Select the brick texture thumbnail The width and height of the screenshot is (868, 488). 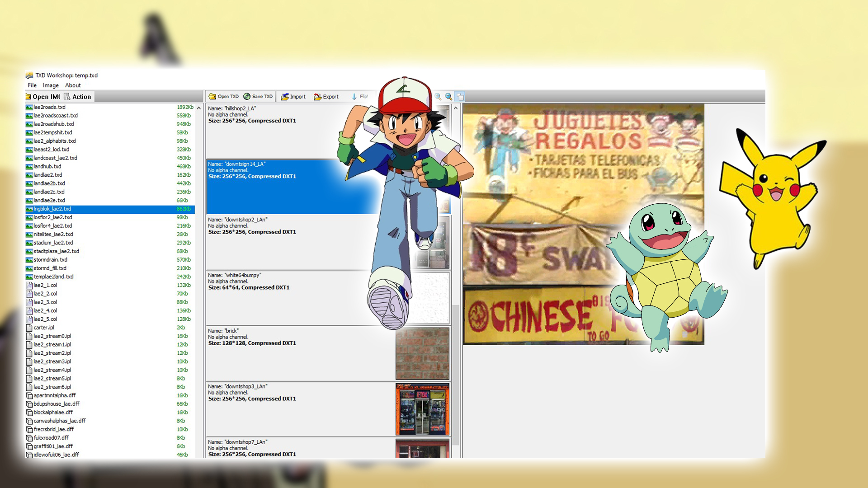tap(422, 353)
